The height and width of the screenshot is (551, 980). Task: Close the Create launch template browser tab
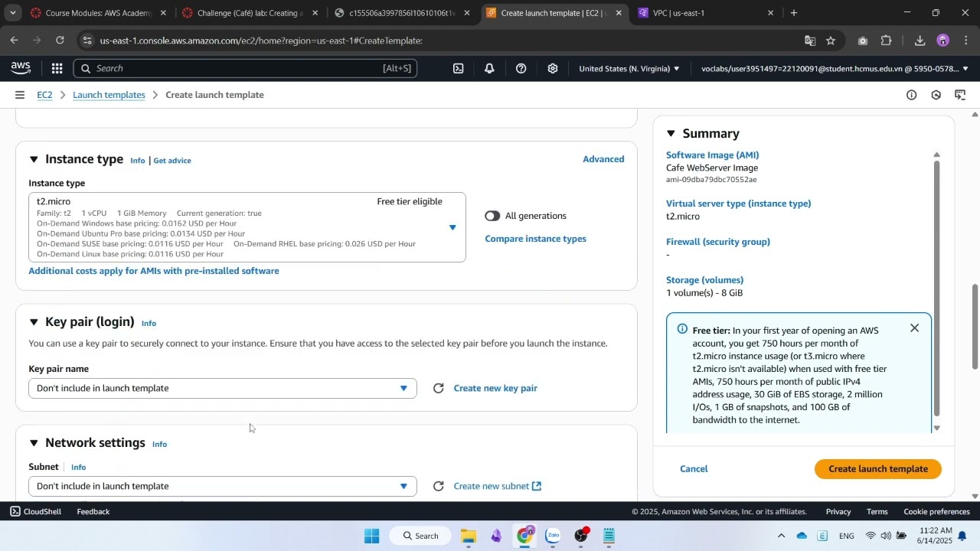click(619, 13)
